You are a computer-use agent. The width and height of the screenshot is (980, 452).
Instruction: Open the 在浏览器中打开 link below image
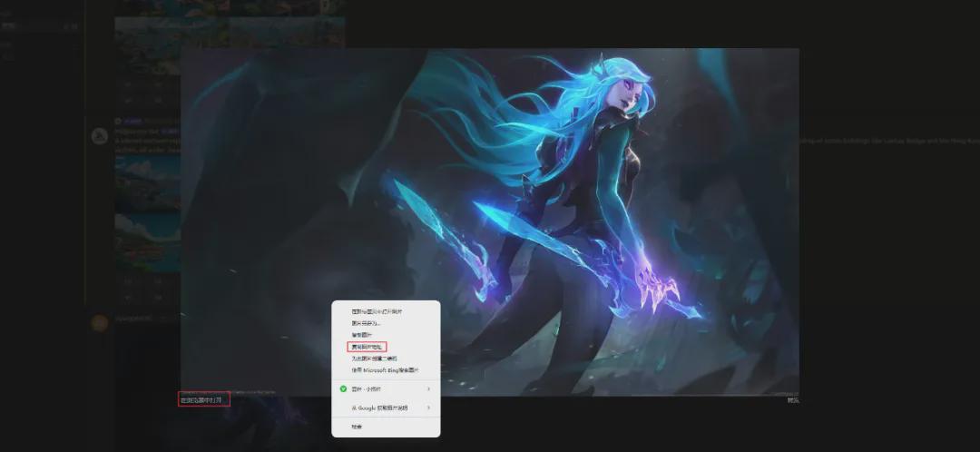point(204,399)
